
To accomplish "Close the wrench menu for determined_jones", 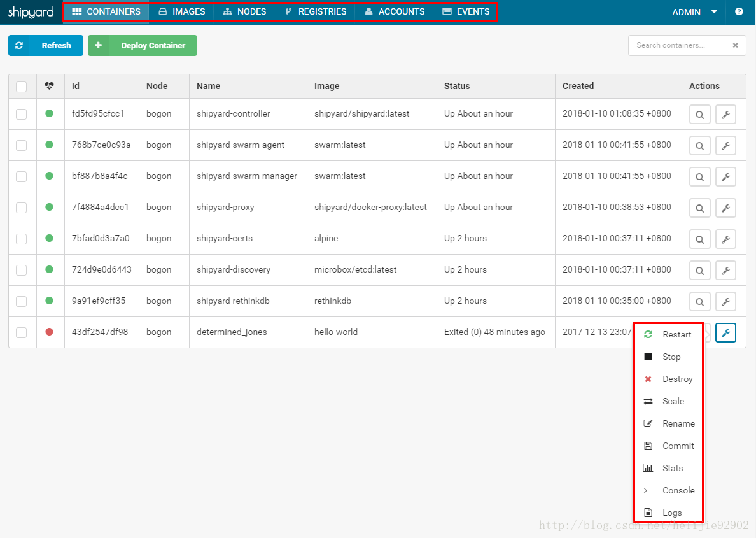I will [x=725, y=332].
